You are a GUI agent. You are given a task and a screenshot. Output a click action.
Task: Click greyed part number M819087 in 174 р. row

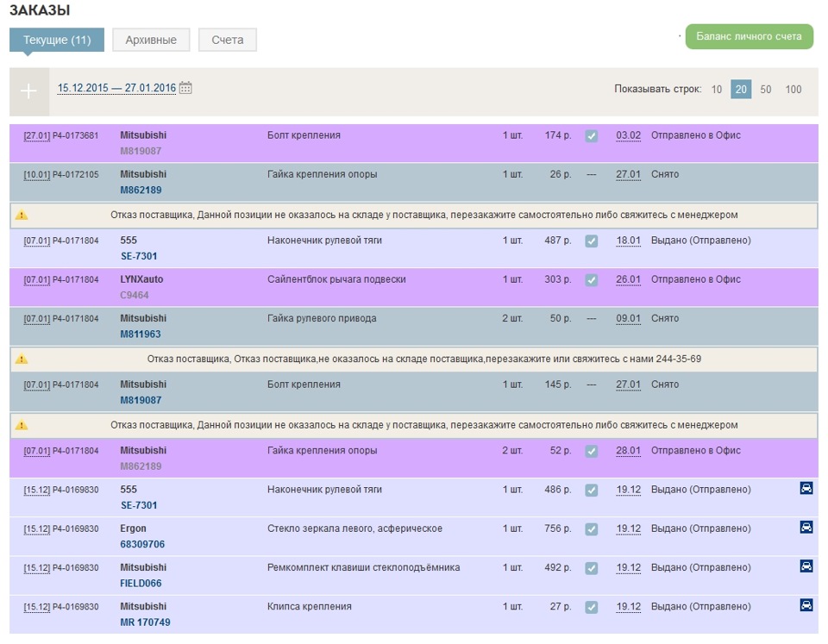(141, 151)
